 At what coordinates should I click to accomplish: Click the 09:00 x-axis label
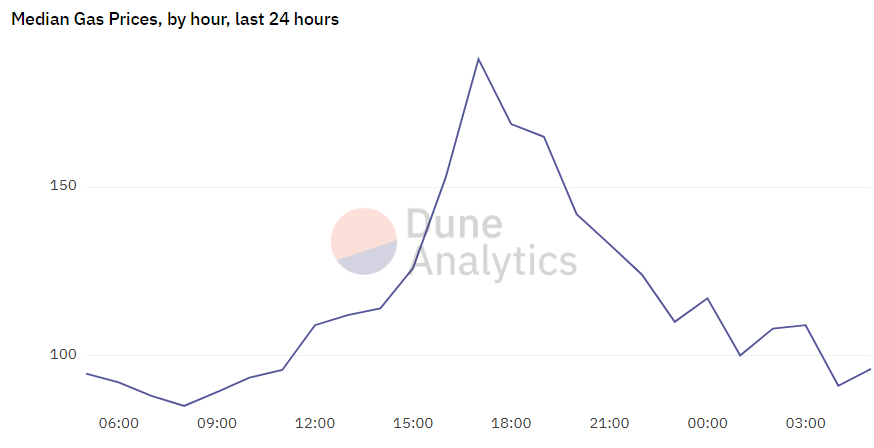[217, 424]
